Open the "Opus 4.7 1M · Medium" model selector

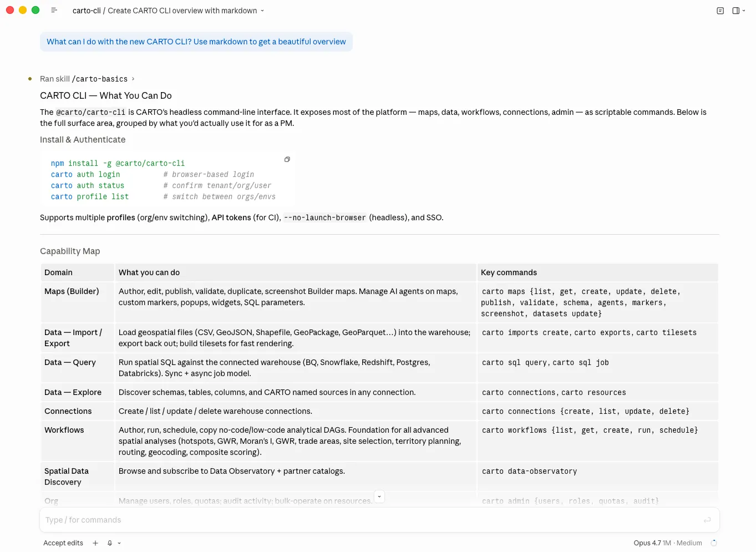coord(668,543)
